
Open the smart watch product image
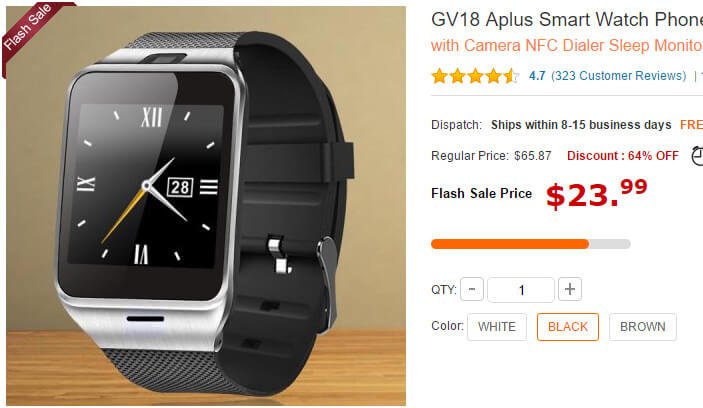206,206
